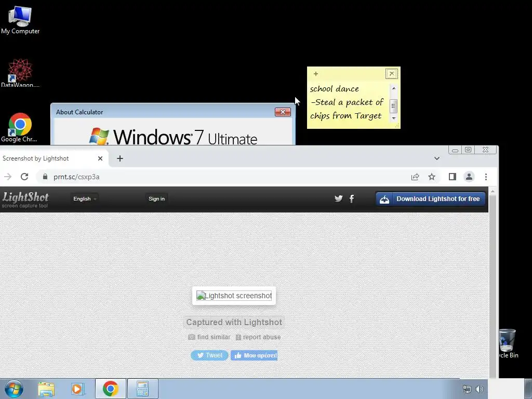This screenshot has height=399, width=532.
Task: Open Chrome three-dot menu
Action: click(x=486, y=177)
